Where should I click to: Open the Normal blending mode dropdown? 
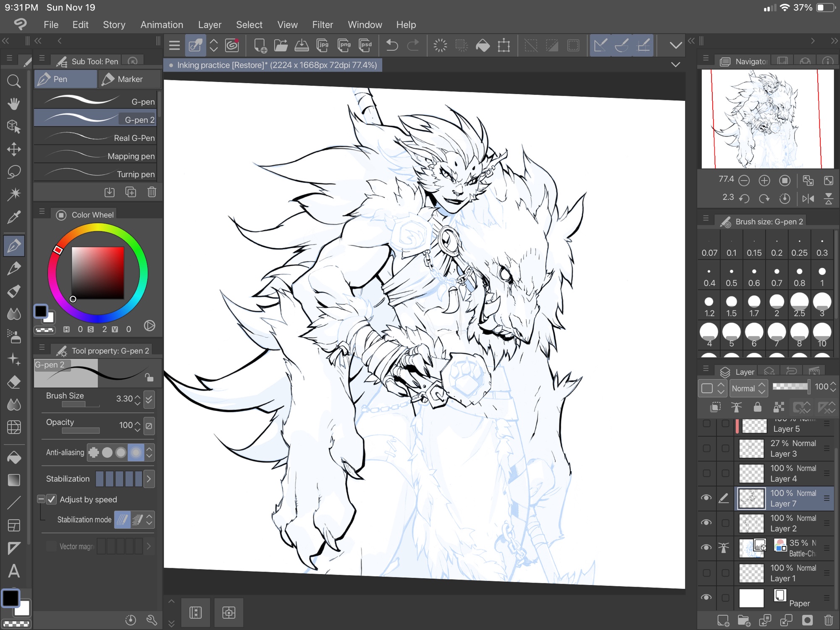749,388
